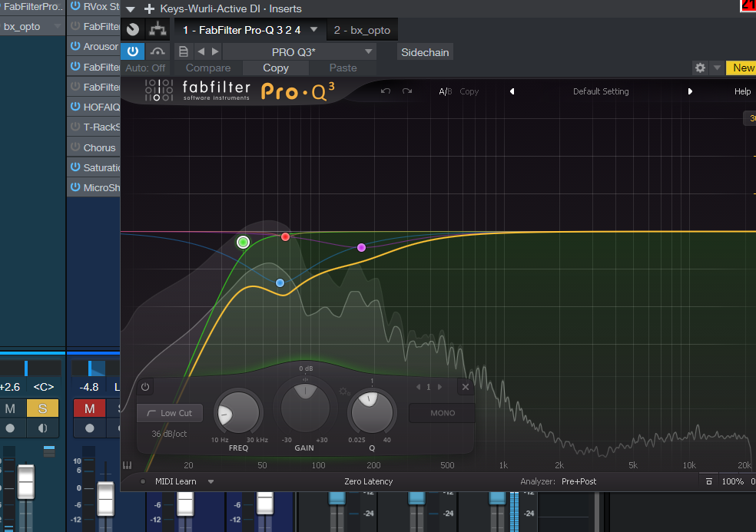The height and width of the screenshot is (532, 756).
Task: Open the PRO Q3* preset dropdown
Action: 300,52
